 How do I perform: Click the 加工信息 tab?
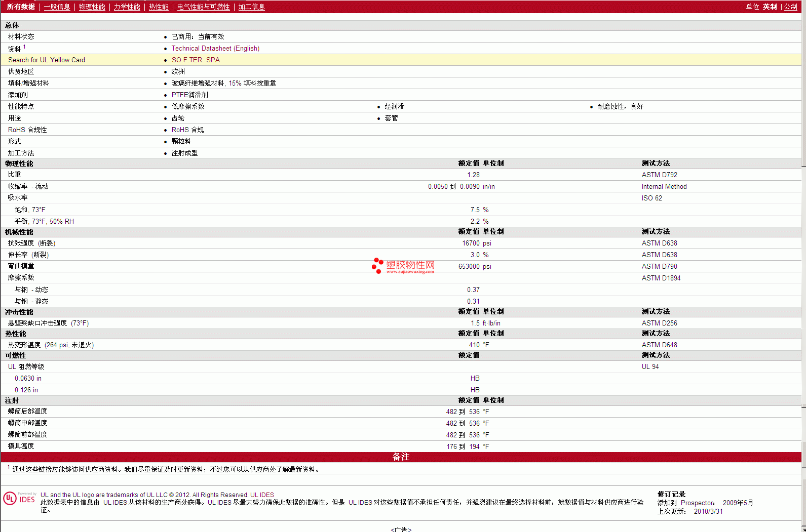(x=251, y=7)
